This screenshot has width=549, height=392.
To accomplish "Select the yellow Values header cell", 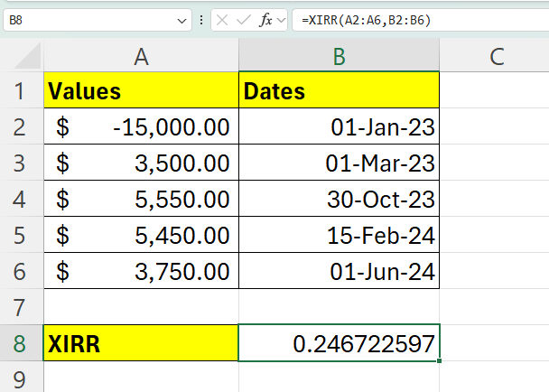I will pos(141,91).
